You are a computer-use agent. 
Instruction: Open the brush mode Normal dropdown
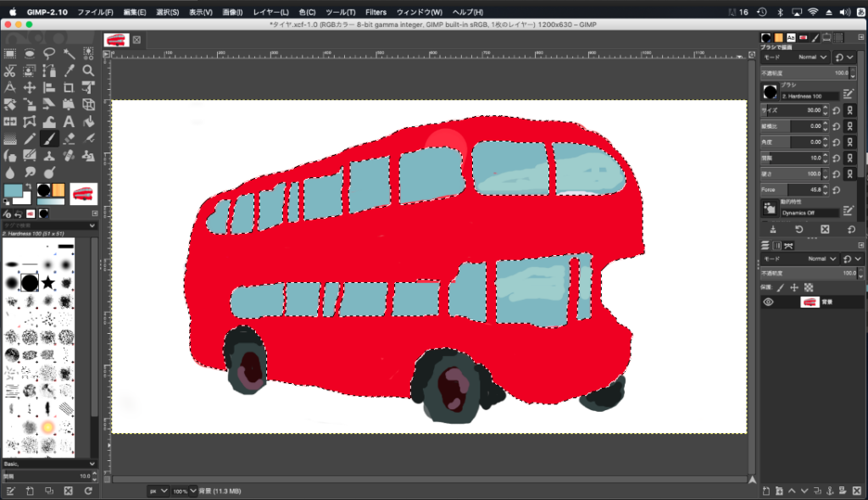pyautogui.click(x=811, y=58)
